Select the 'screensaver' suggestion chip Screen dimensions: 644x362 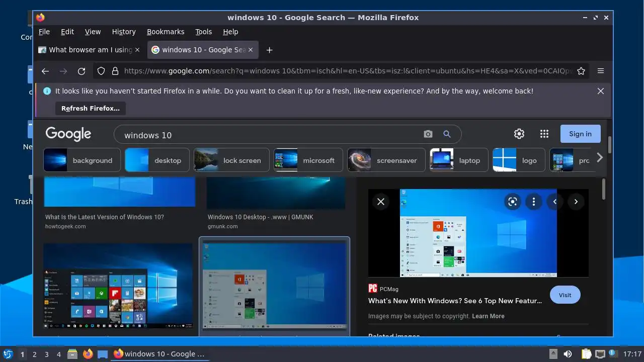(x=386, y=160)
